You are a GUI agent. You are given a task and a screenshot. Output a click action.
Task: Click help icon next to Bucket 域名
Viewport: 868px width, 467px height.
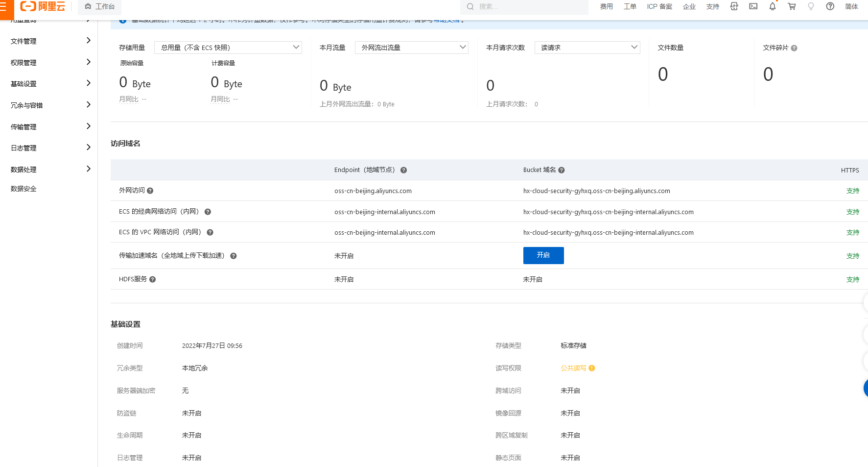[x=562, y=170]
